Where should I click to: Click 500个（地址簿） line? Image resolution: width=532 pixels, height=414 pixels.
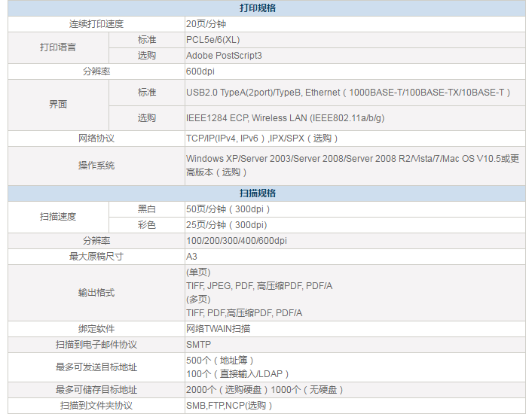[220, 361]
